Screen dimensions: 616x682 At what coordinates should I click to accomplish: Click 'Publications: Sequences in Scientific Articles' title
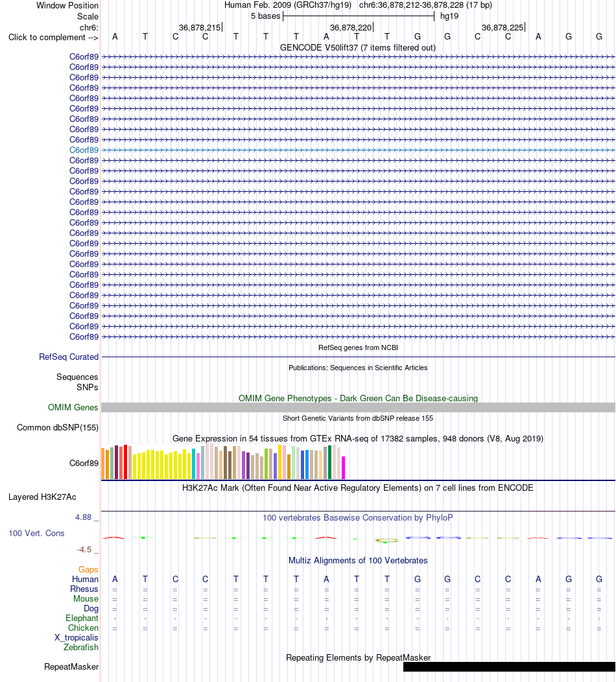tap(358, 368)
